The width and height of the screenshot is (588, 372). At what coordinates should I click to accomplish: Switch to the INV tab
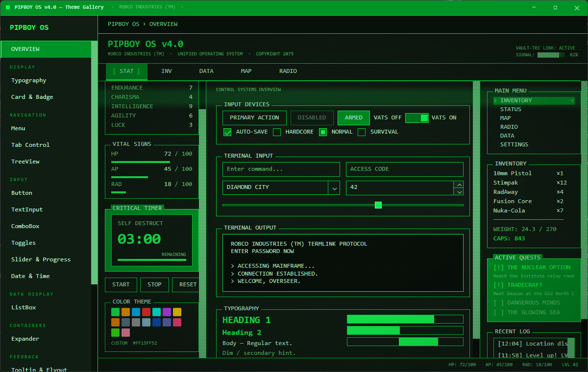click(x=167, y=71)
